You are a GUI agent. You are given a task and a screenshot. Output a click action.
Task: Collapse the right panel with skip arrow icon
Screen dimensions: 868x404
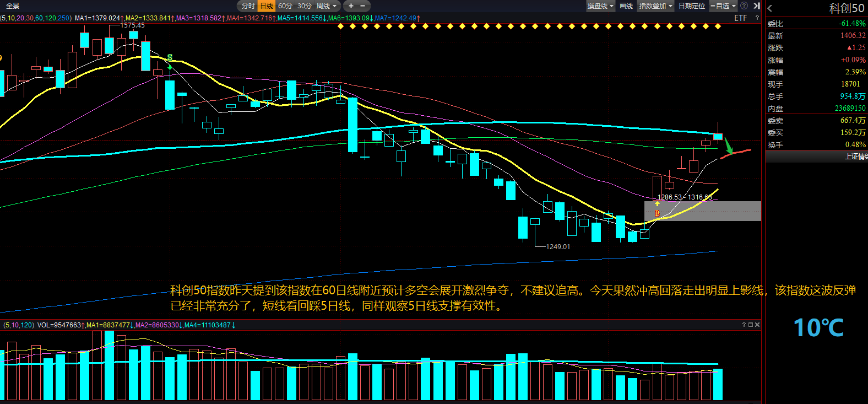(x=756, y=6)
